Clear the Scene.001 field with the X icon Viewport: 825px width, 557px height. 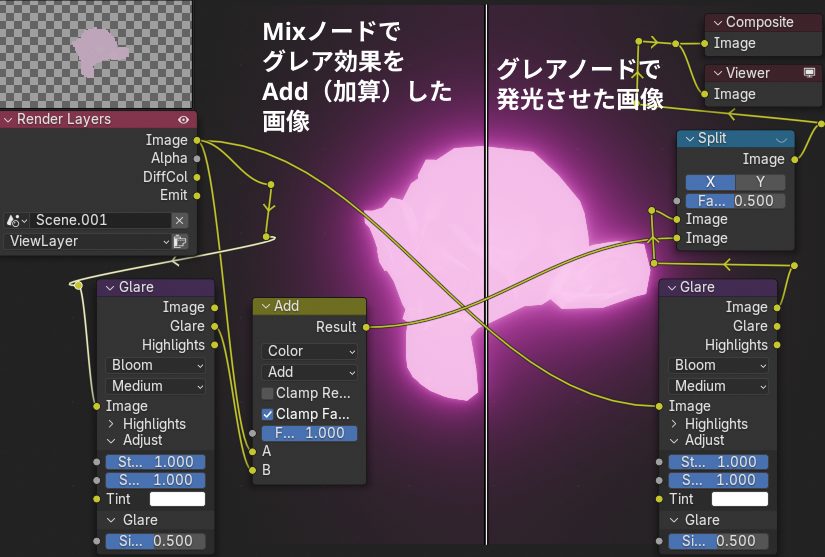tap(180, 220)
